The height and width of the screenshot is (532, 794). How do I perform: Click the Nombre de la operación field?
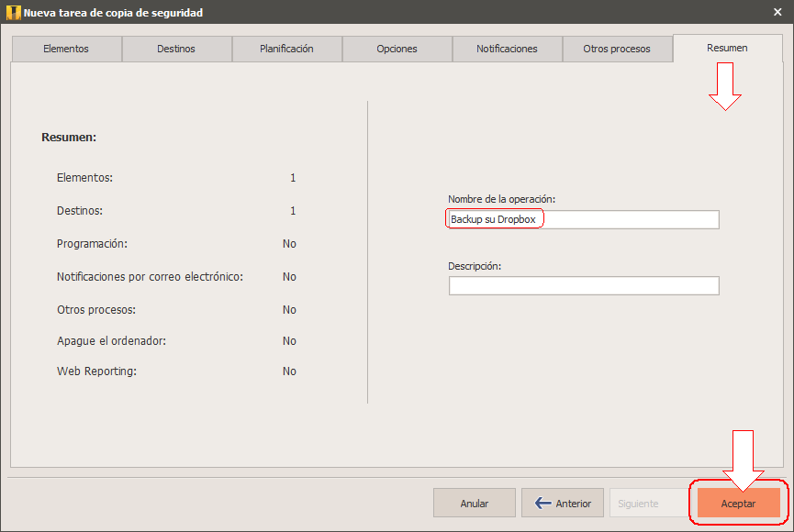[584, 220]
